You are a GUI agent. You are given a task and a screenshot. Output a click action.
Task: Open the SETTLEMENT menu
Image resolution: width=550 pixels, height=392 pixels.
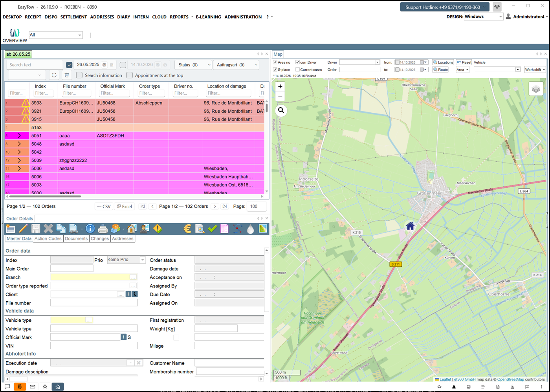73,17
